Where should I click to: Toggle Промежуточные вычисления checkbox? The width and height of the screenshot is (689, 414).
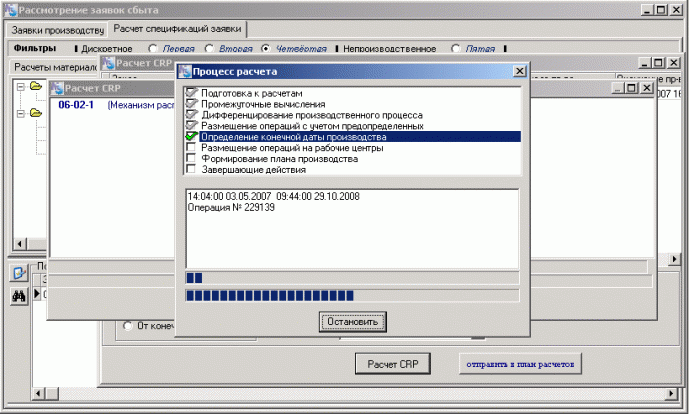[x=191, y=103]
